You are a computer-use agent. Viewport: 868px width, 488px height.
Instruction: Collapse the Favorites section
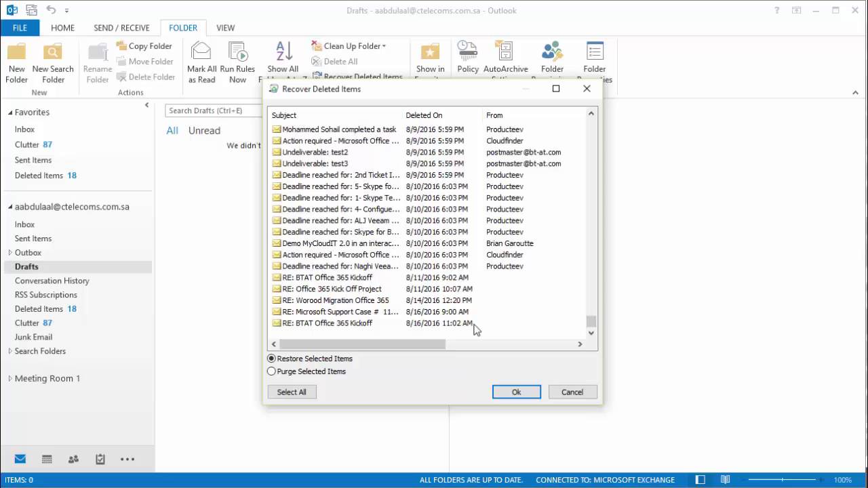10,113
